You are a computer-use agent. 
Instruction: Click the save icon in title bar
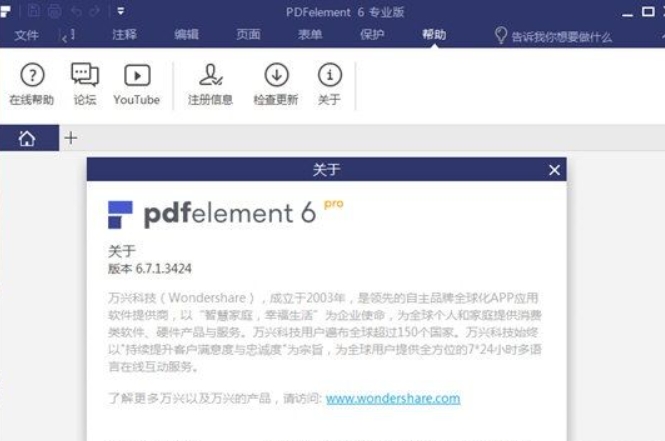(34, 11)
